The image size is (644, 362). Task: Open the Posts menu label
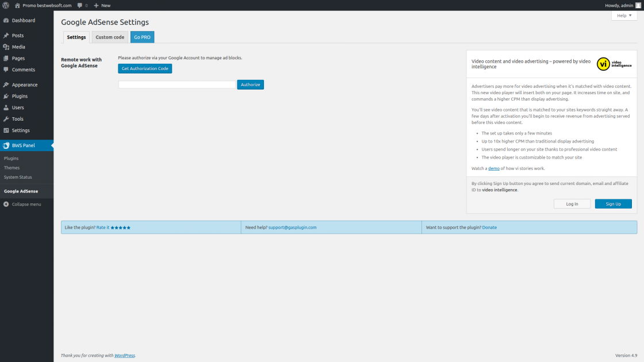pos(18,35)
